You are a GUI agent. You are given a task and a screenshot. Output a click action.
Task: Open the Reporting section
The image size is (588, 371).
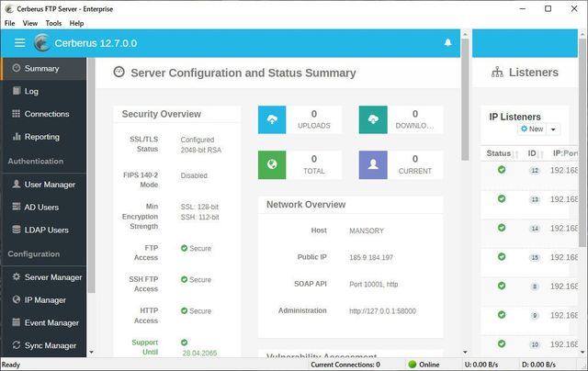tap(41, 137)
